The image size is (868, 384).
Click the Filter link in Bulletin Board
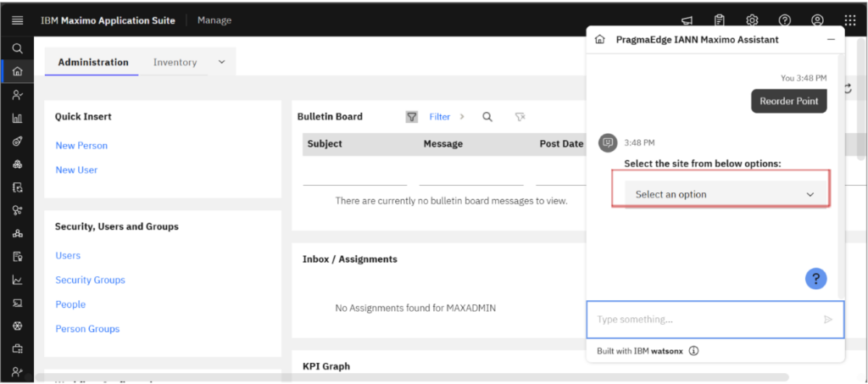click(x=440, y=117)
